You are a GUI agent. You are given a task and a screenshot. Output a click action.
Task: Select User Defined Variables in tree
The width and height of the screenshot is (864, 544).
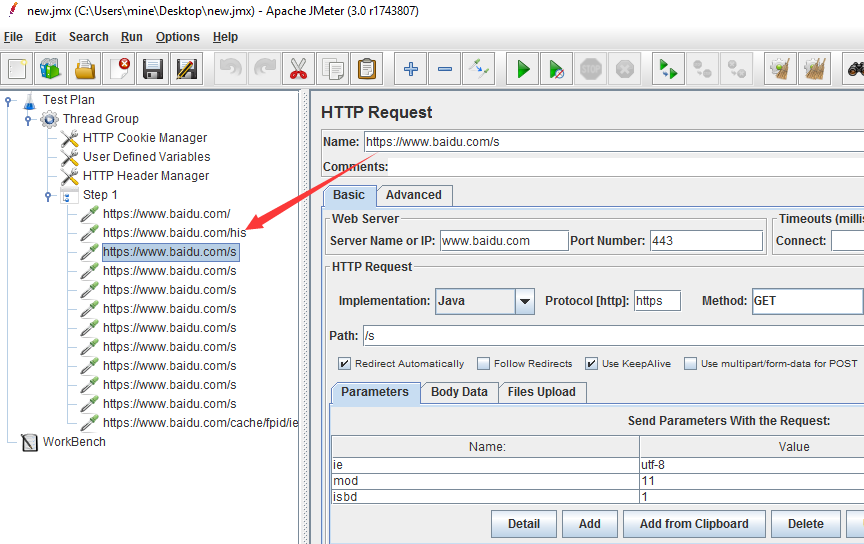(x=146, y=157)
